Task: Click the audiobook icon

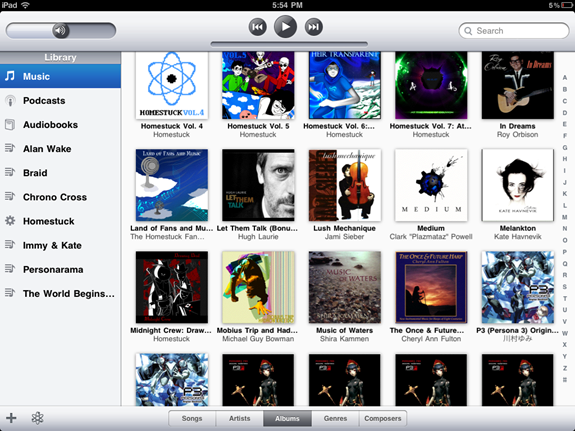Action: click(x=10, y=125)
